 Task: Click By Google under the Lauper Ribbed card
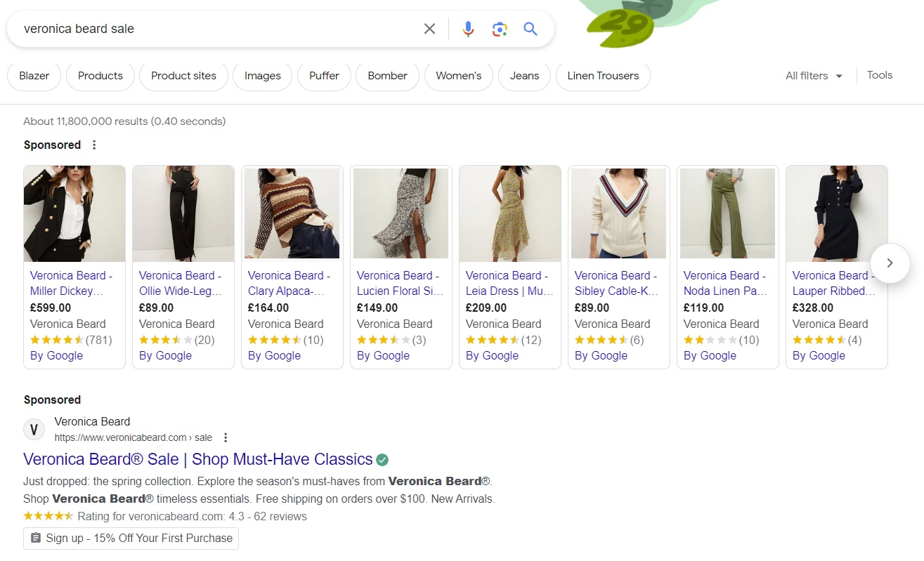(x=819, y=355)
